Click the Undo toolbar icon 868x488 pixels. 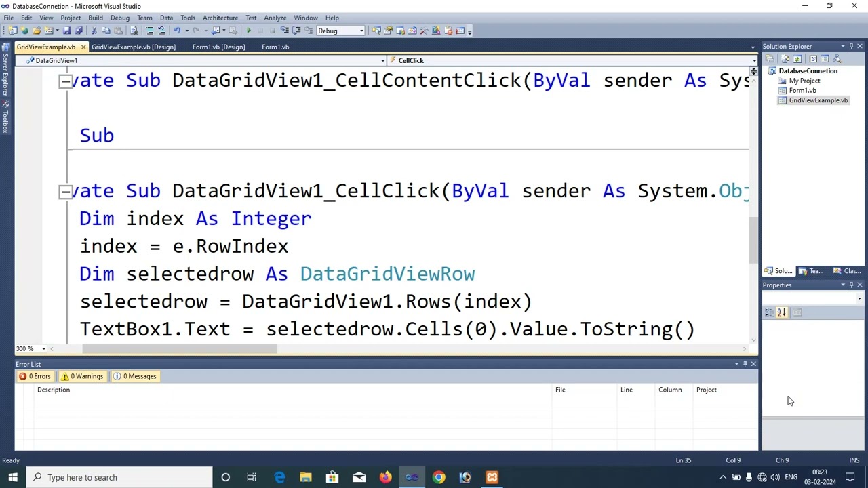(177, 30)
